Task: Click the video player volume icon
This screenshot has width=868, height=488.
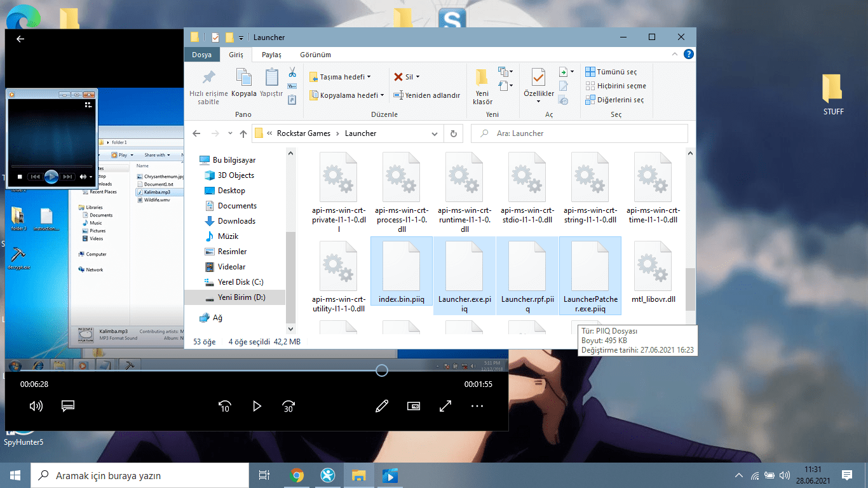Action: tap(36, 406)
